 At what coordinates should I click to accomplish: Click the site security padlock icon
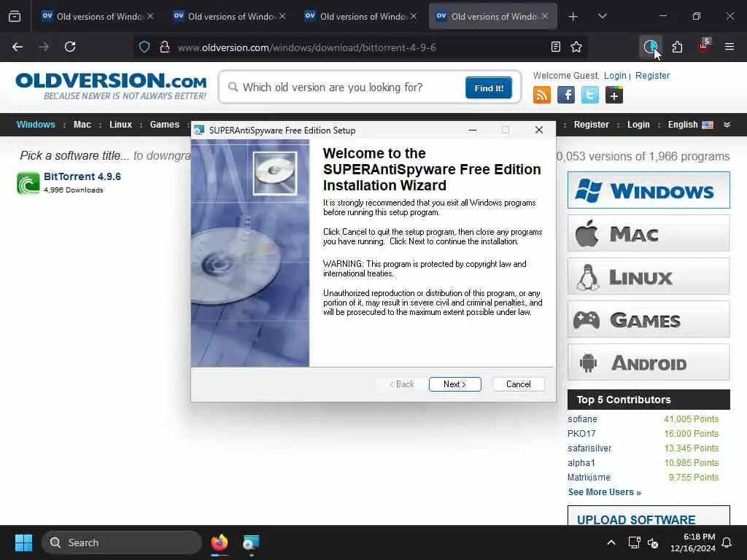[x=165, y=47]
